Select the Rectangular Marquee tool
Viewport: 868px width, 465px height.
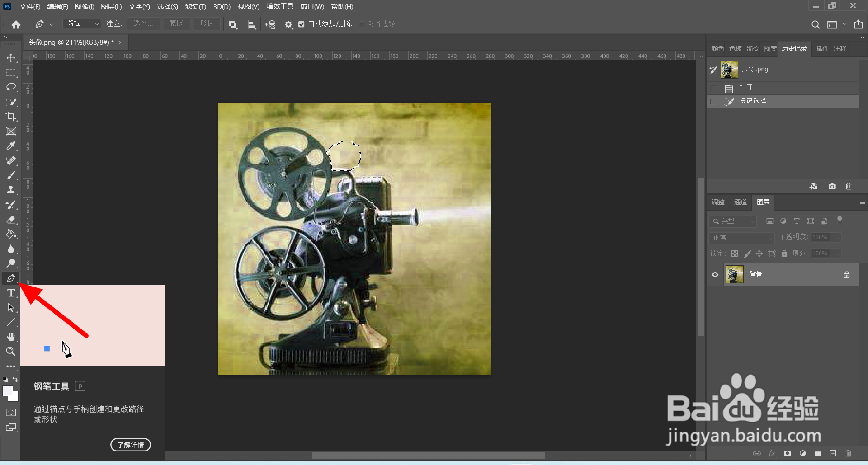11,73
